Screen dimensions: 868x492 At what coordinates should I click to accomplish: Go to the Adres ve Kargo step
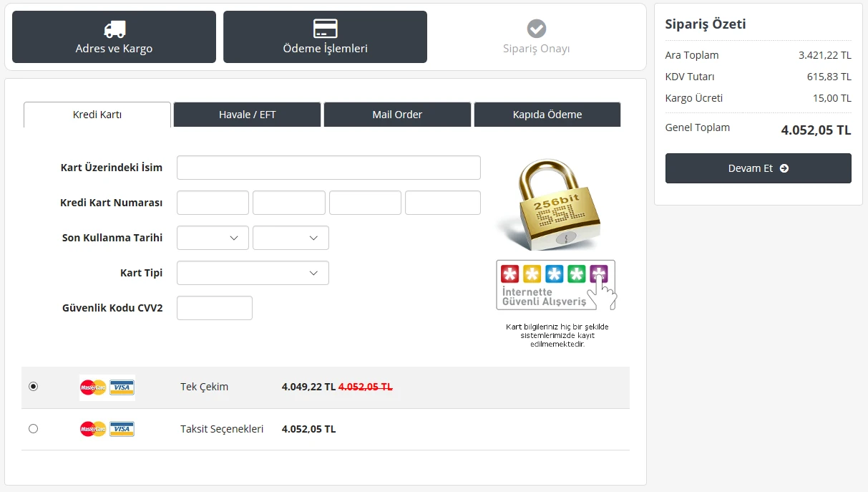(x=114, y=37)
